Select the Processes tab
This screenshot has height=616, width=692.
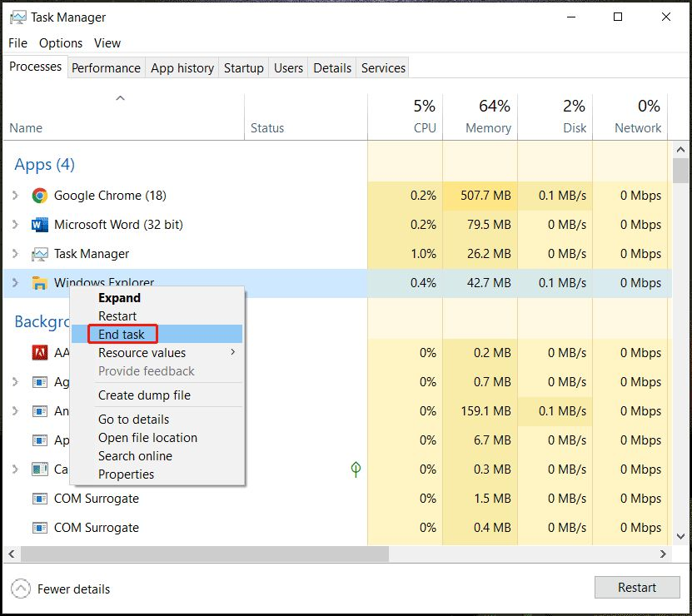(x=35, y=67)
